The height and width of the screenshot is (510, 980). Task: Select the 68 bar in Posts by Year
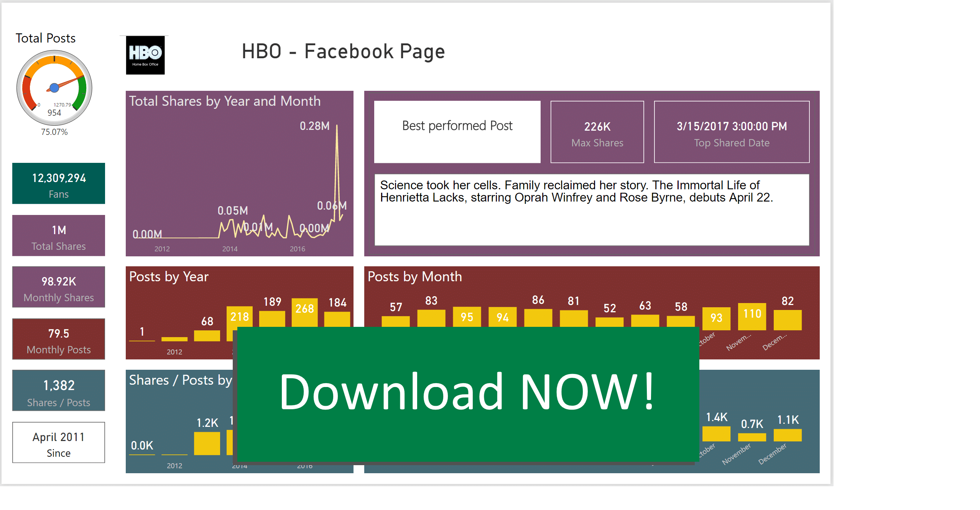coord(207,336)
